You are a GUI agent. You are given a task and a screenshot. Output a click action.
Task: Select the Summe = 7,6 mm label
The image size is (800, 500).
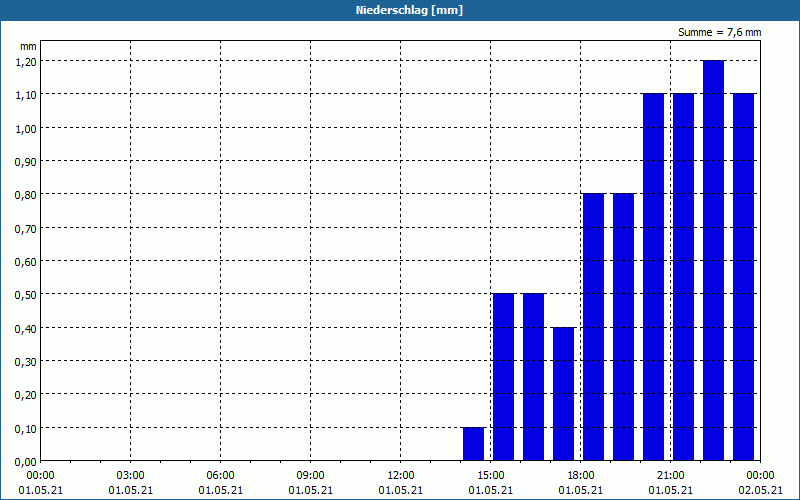click(x=719, y=32)
